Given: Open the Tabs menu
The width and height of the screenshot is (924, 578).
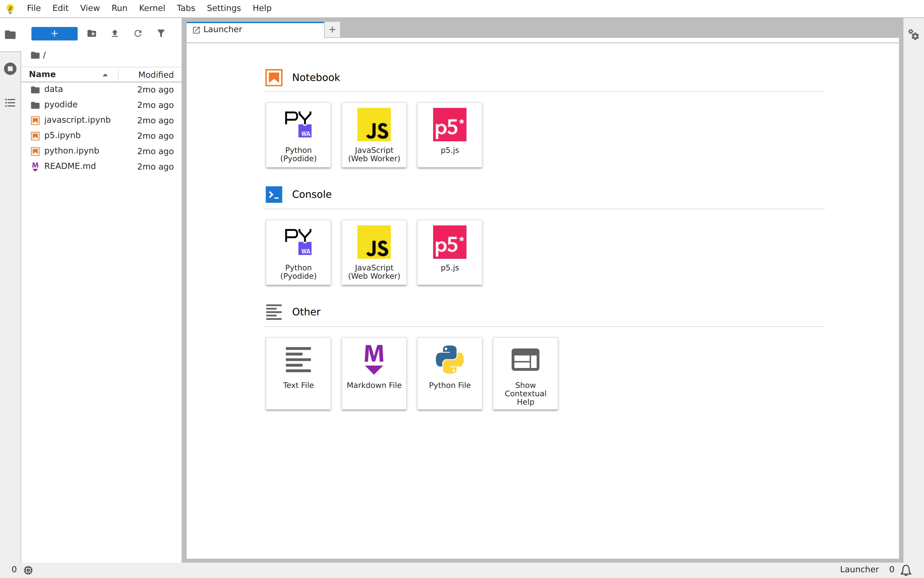Looking at the screenshot, I should [185, 8].
